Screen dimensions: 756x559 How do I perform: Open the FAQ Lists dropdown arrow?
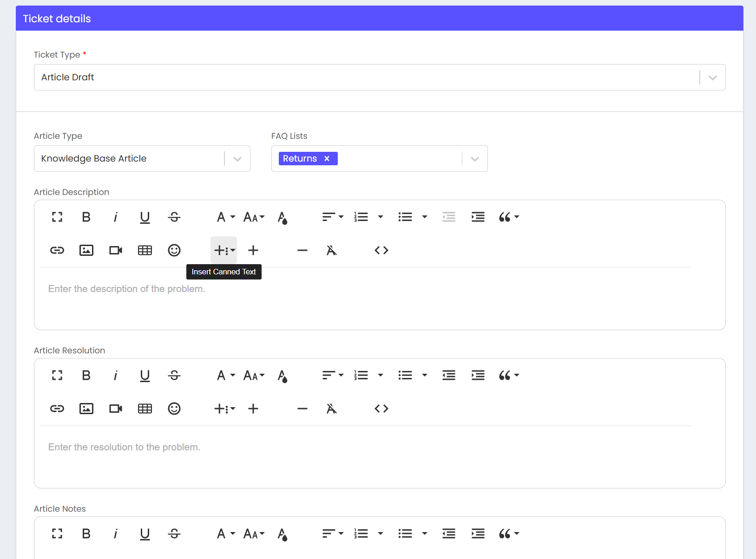(474, 159)
